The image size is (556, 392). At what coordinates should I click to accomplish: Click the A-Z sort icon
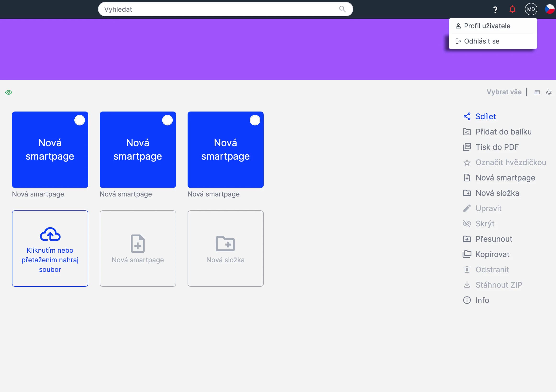click(x=549, y=92)
